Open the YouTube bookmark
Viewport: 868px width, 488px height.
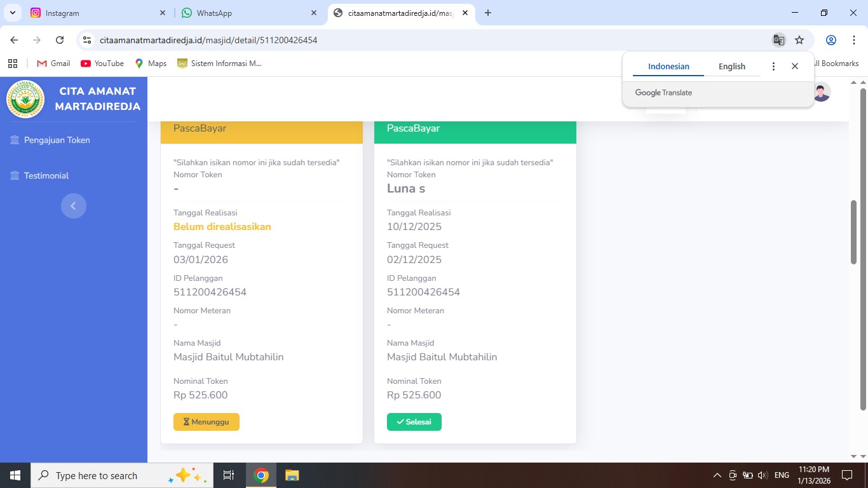(102, 64)
